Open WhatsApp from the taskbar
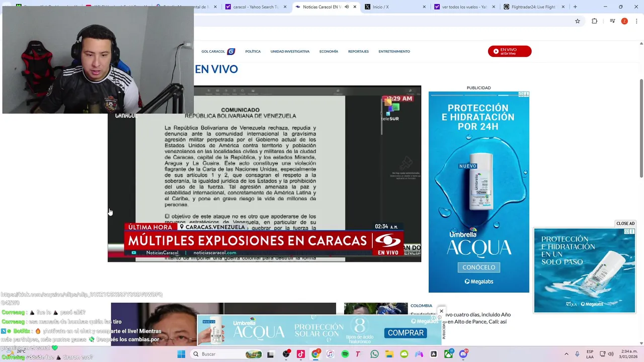The height and width of the screenshot is (362, 644). 374,354
